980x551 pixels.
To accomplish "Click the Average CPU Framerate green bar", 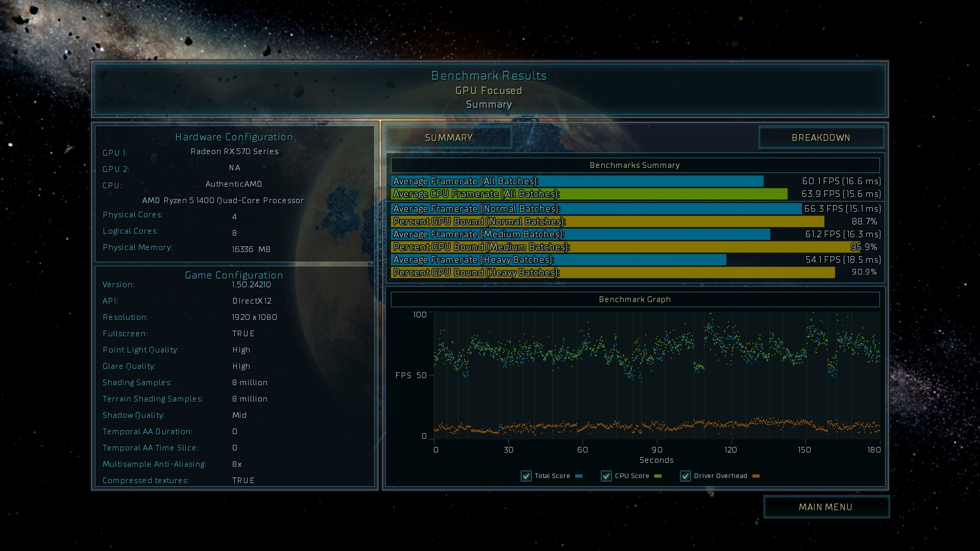I will click(589, 194).
